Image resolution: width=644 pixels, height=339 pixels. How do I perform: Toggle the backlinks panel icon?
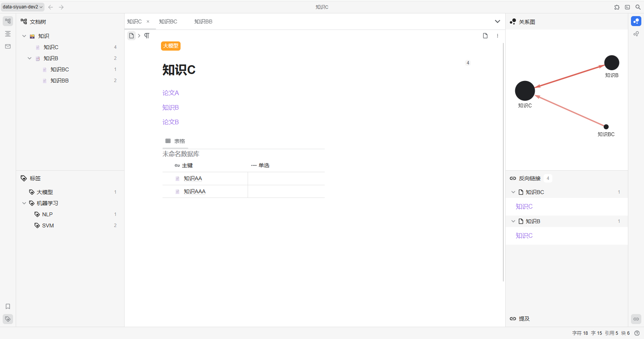tap(636, 319)
